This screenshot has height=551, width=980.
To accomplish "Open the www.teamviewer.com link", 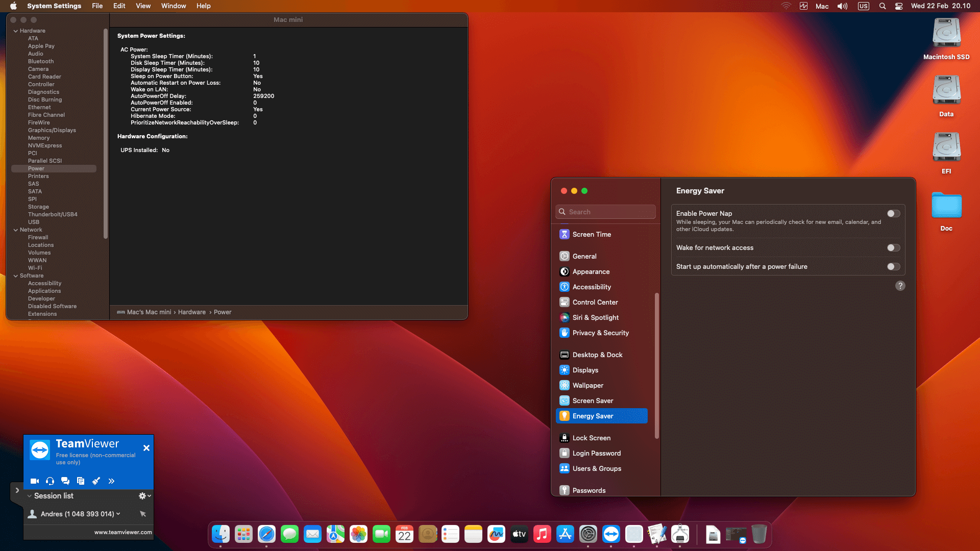I will click(x=123, y=532).
